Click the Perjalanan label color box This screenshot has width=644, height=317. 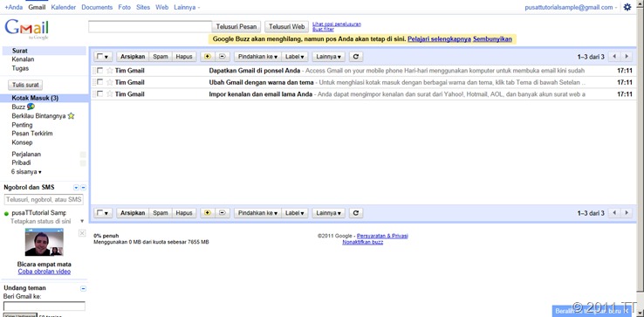click(83, 155)
